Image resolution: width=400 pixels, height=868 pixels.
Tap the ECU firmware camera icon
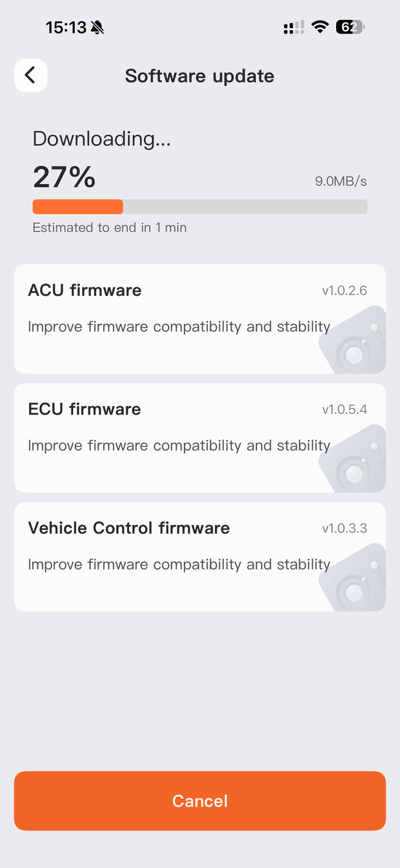coord(353,459)
